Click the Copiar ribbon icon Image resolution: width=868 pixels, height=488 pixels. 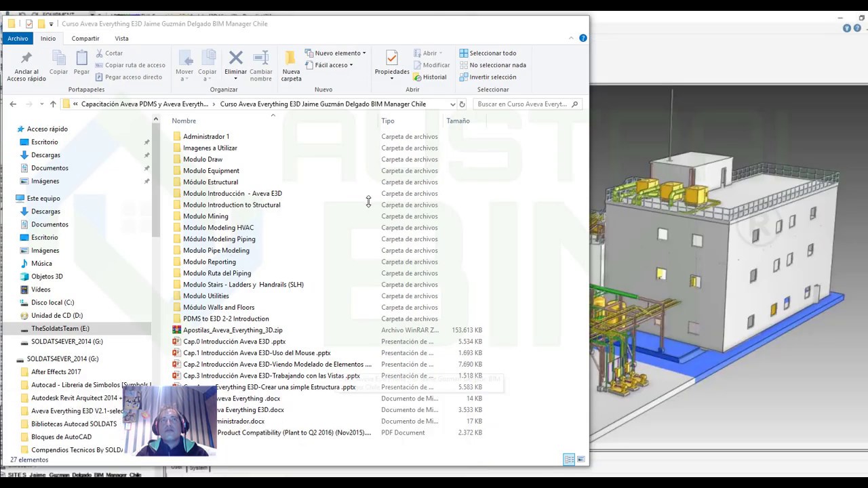point(58,58)
